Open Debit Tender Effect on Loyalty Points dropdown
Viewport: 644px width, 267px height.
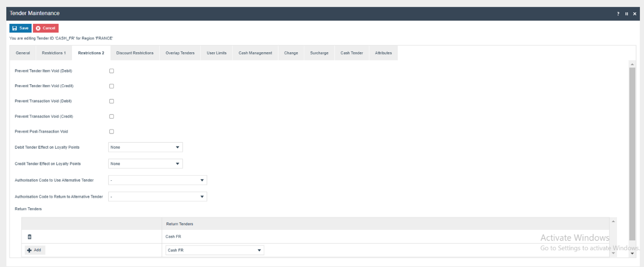(145, 147)
